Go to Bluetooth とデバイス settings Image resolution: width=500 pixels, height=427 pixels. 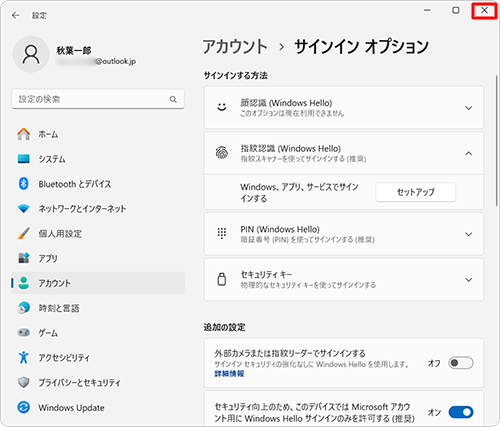(x=98, y=184)
